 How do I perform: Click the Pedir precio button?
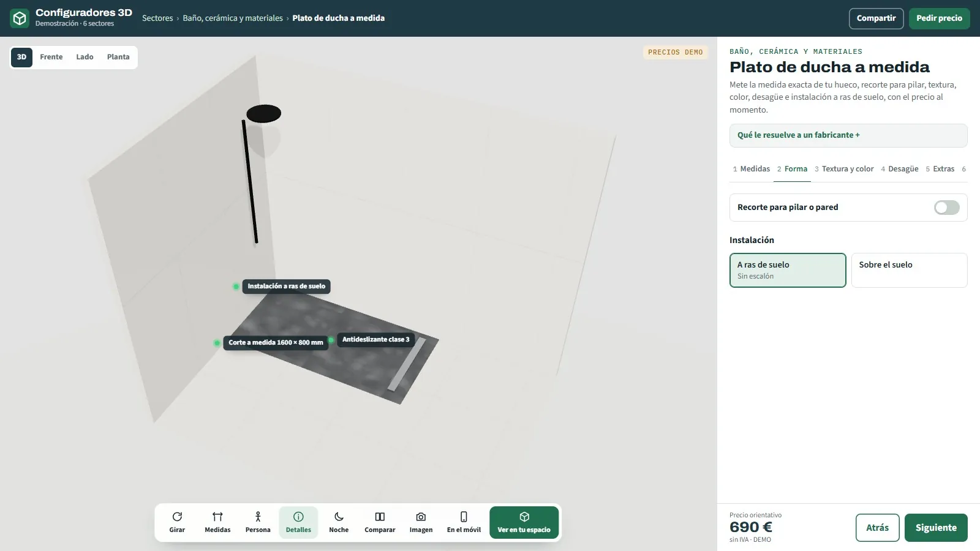coord(939,18)
